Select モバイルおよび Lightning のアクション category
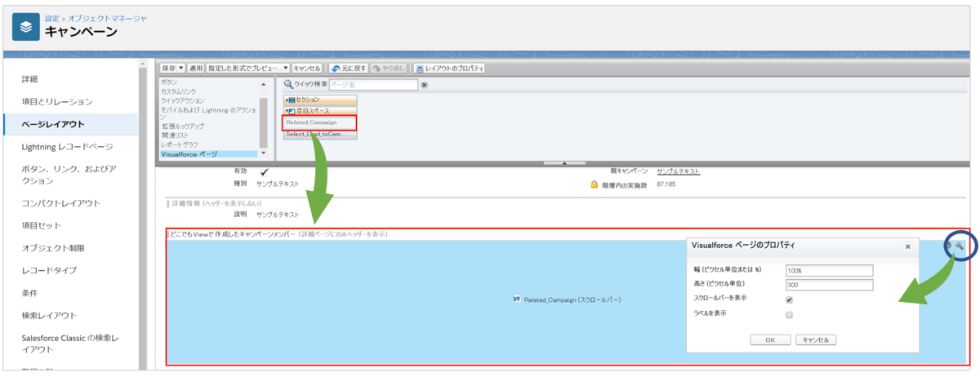Viewport: 980px width, 377px height. (209, 113)
